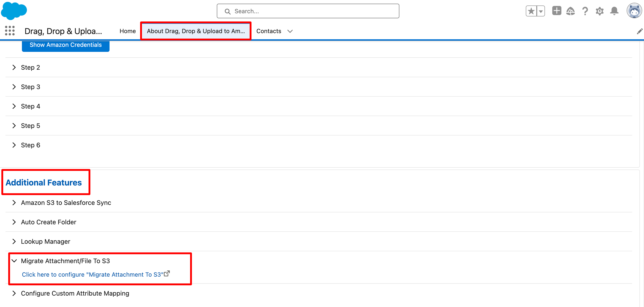
Task: Select the About Drag, Drop & Upload tab
Action: [196, 31]
